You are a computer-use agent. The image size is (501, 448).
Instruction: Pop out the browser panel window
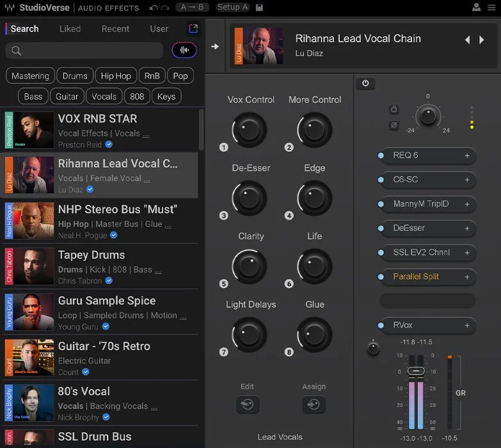[193, 29]
